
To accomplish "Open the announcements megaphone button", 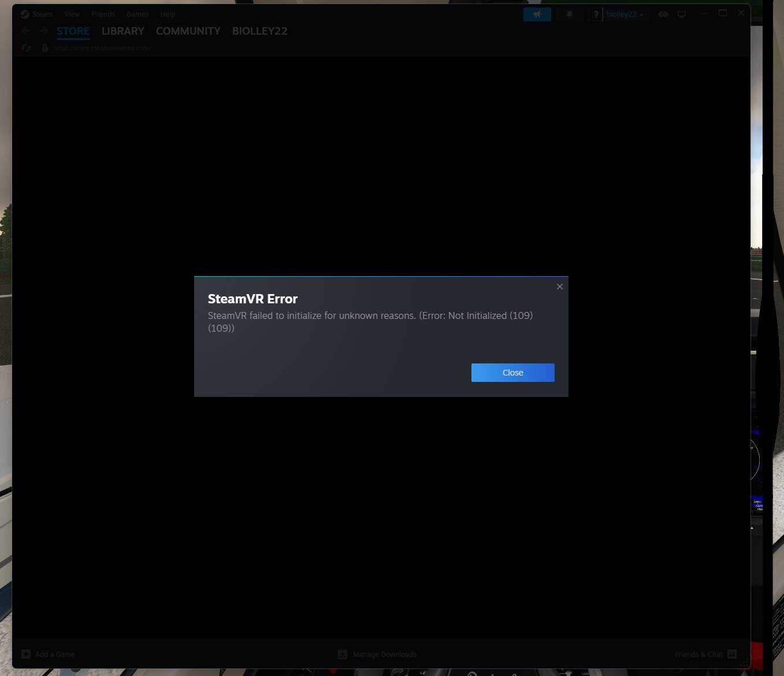I will pyautogui.click(x=537, y=14).
